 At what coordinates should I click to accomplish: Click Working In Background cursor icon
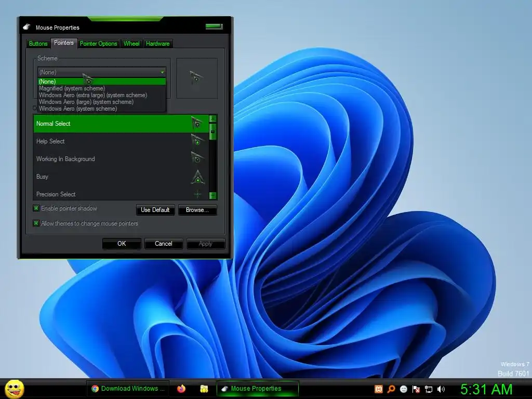tap(197, 158)
